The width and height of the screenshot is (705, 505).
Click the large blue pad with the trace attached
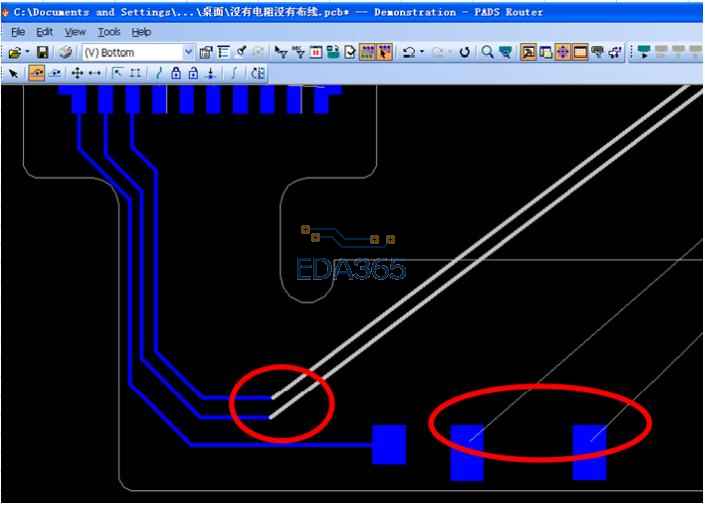pos(389,444)
